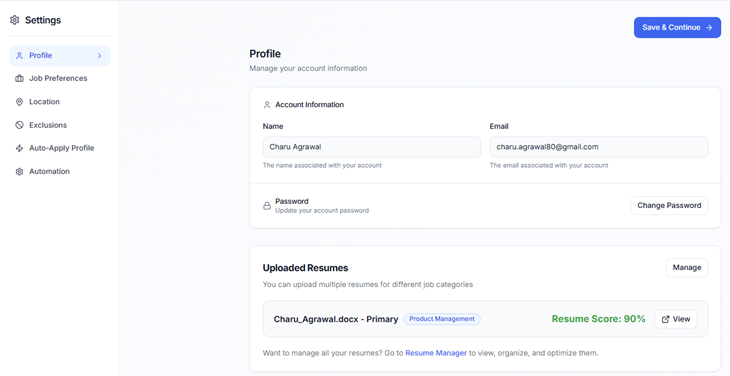Open the Resume Manager link
Image resolution: width=730 pixels, height=376 pixels.
click(436, 353)
